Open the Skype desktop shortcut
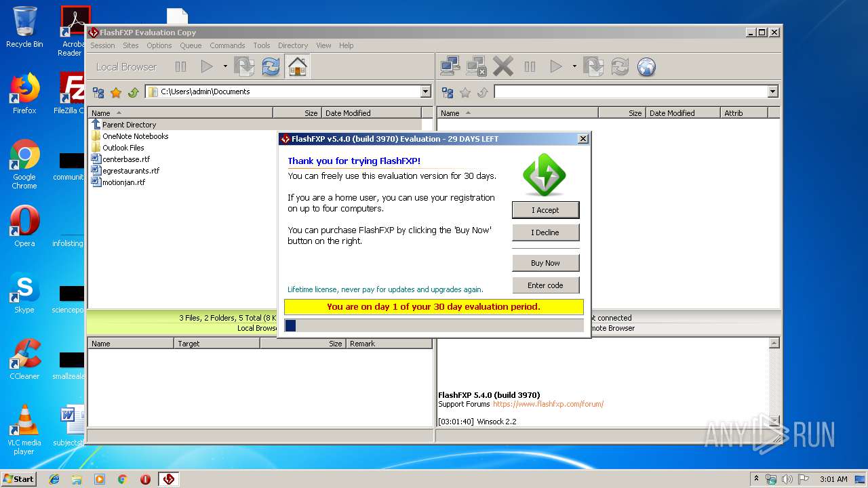Screen dimensions: 868x488 (24, 293)
